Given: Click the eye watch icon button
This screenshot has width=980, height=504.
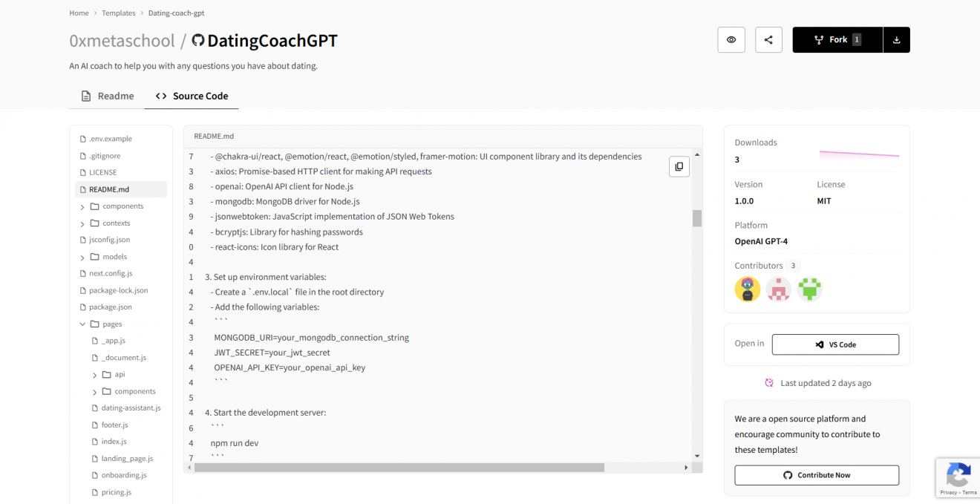Looking at the screenshot, I should click(731, 40).
